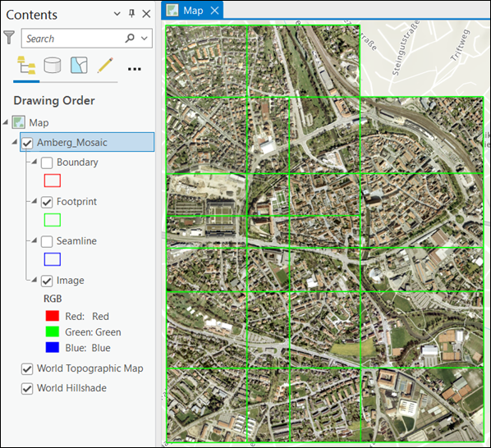Screen dimensions: 491x448
Task: Collapse the Amberg_Mosaic layer group
Action: click(14, 142)
